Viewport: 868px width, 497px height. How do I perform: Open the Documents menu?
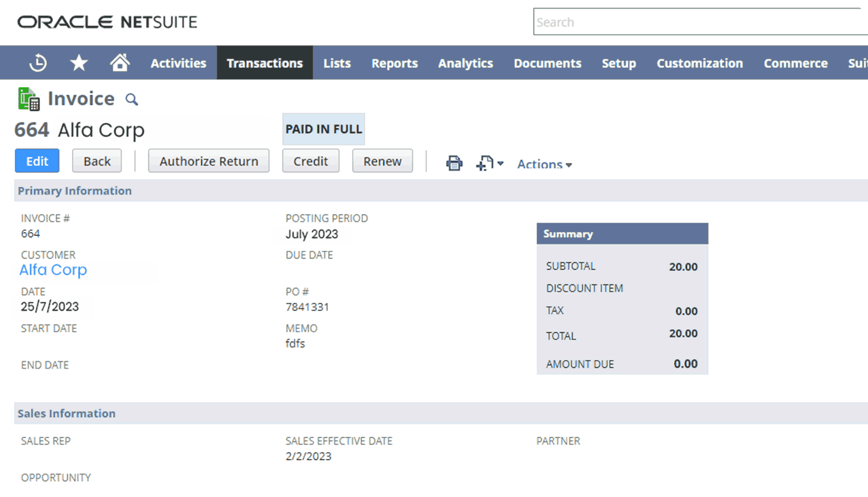(547, 63)
